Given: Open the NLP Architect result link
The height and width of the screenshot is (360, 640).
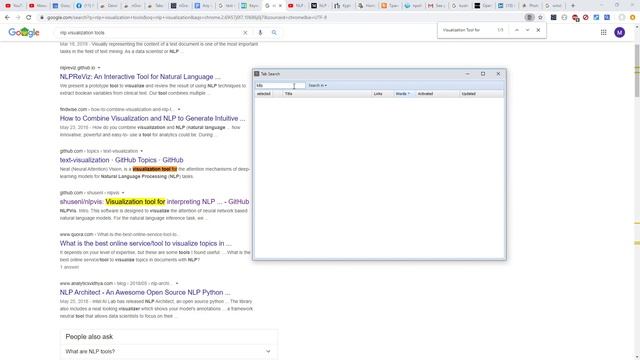Looking at the screenshot, I should [x=145, y=293].
